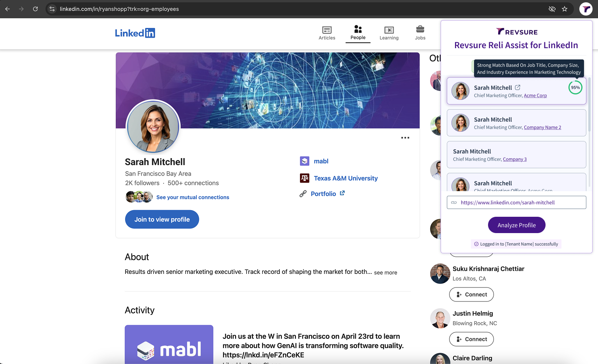Click the results list scrollbar in Revsure panel

(589, 105)
